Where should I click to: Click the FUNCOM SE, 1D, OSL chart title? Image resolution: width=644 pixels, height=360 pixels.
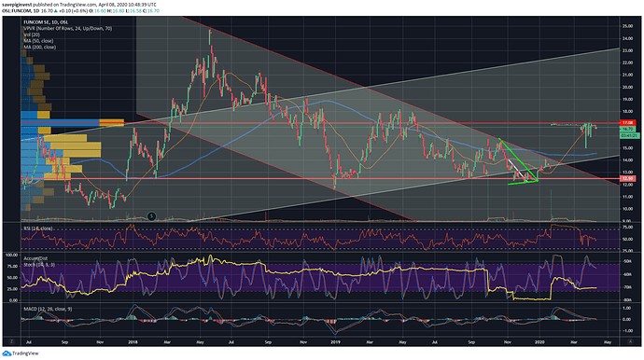[46, 22]
